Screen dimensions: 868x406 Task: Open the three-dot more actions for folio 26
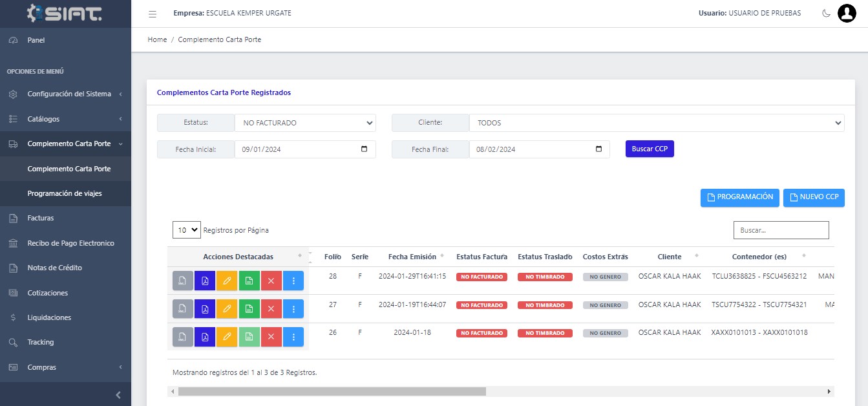click(x=293, y=337)
